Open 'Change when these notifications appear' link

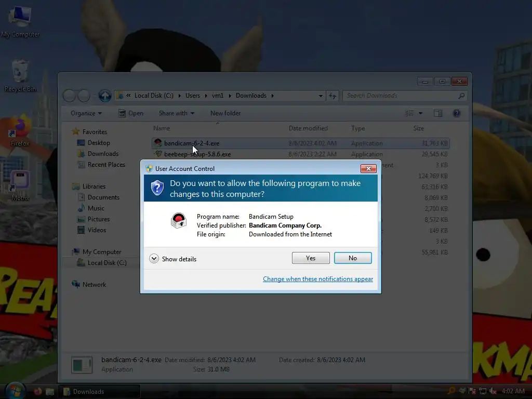pyautogui.click(x=318, y=279)
